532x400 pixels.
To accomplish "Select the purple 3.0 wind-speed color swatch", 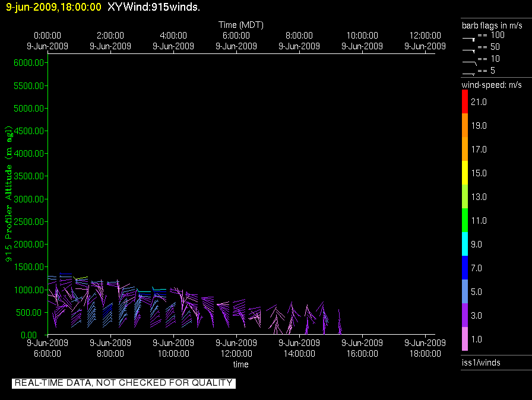I will [x=465, y=316].
